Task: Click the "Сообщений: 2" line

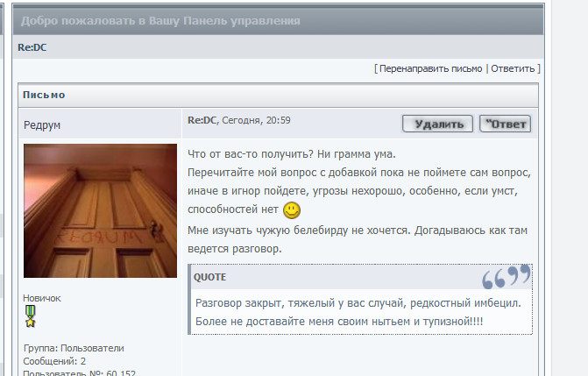Action: 54,361
